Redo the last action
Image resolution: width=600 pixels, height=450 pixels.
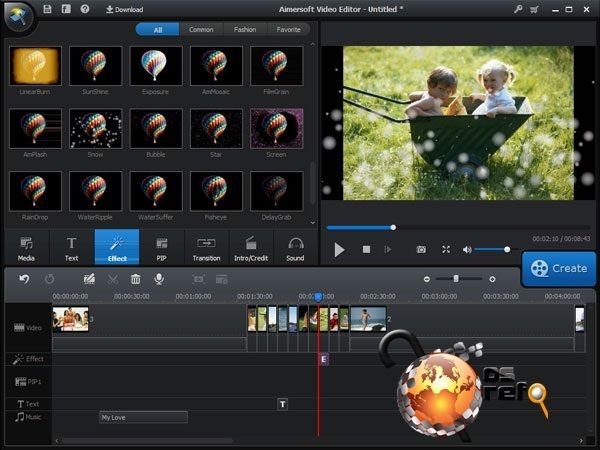click(49, 279)
